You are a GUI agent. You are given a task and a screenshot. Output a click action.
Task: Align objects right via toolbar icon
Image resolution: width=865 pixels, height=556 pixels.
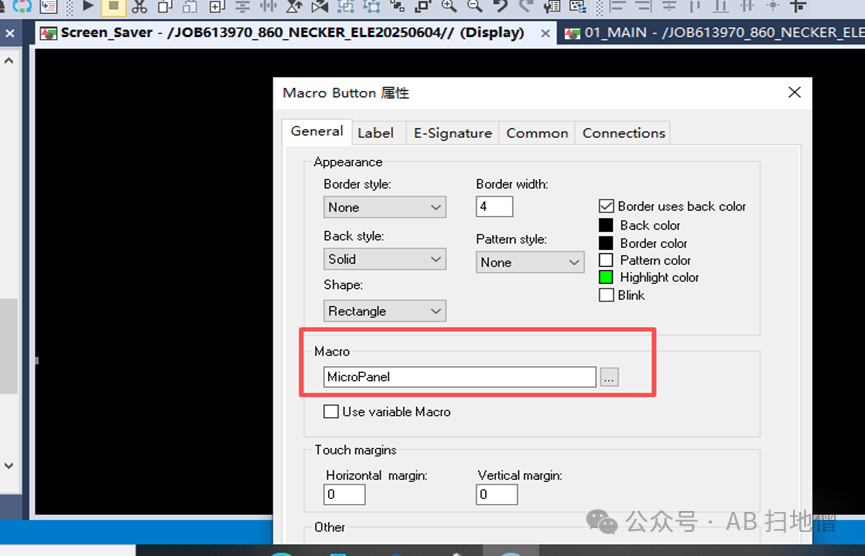[643, 6]
